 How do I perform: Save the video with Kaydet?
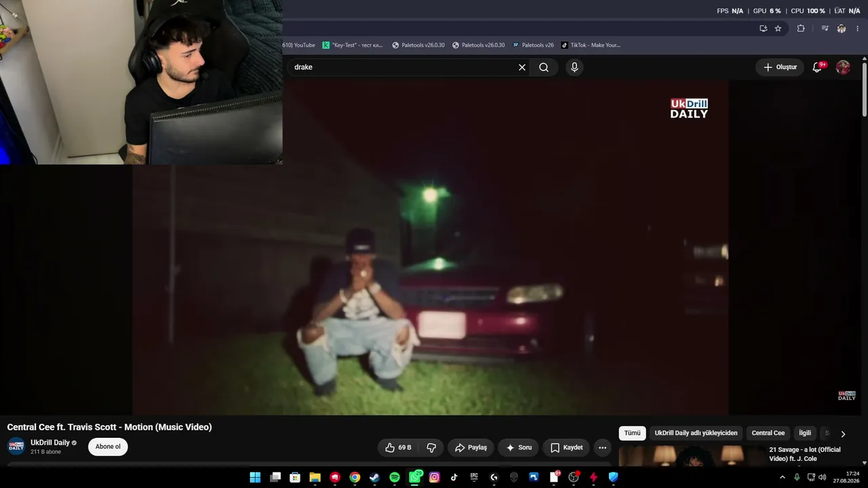click(x=566, y=447)
